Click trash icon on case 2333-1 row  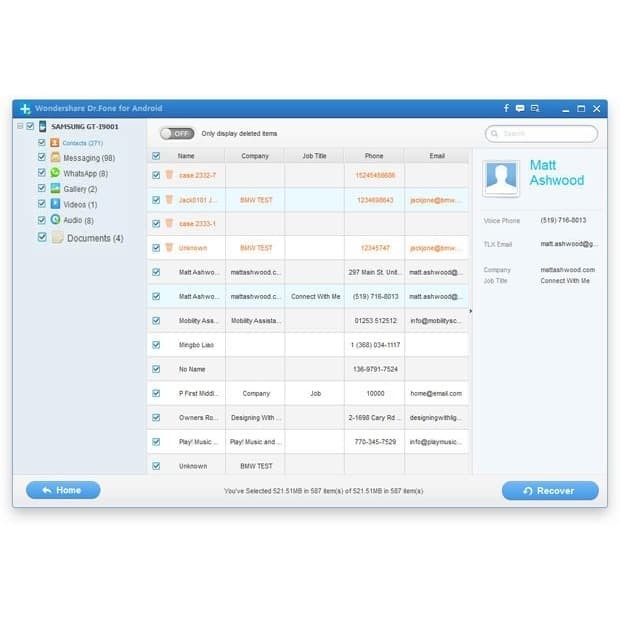tap(169, 223)
